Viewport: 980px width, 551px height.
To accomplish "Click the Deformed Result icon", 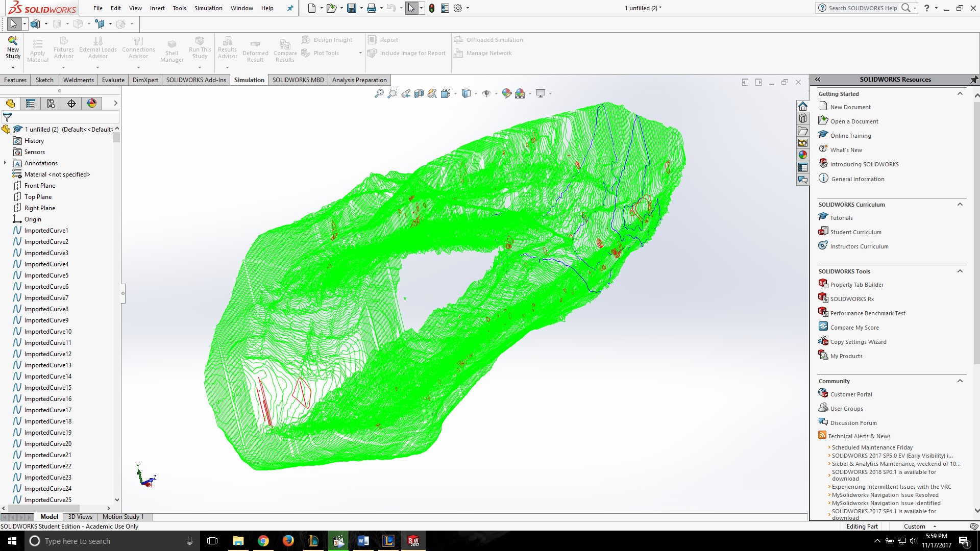I will (255, 49).
